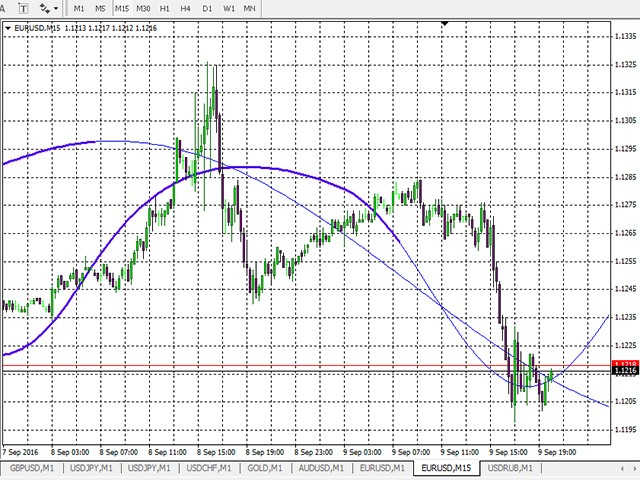Click the '8 Sep 03:00' time label

tap(70, 452)
